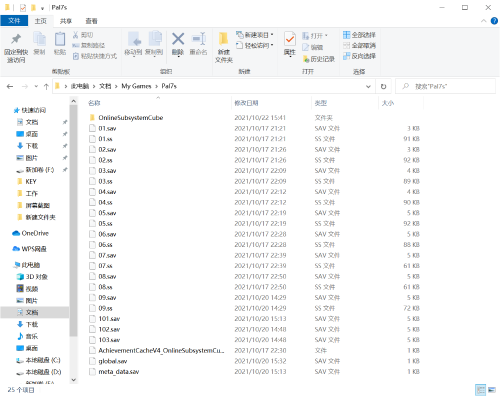Expand the address bar history dropdown
The height and width of the screenshot is (396, 500).
pos(368,86)
